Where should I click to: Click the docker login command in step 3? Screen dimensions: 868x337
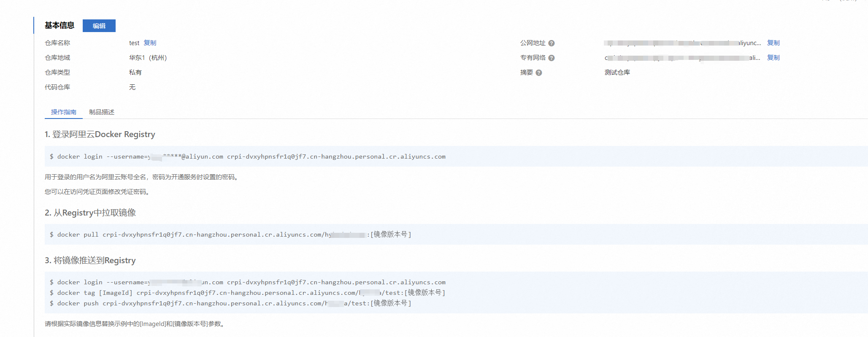point(248,283)
